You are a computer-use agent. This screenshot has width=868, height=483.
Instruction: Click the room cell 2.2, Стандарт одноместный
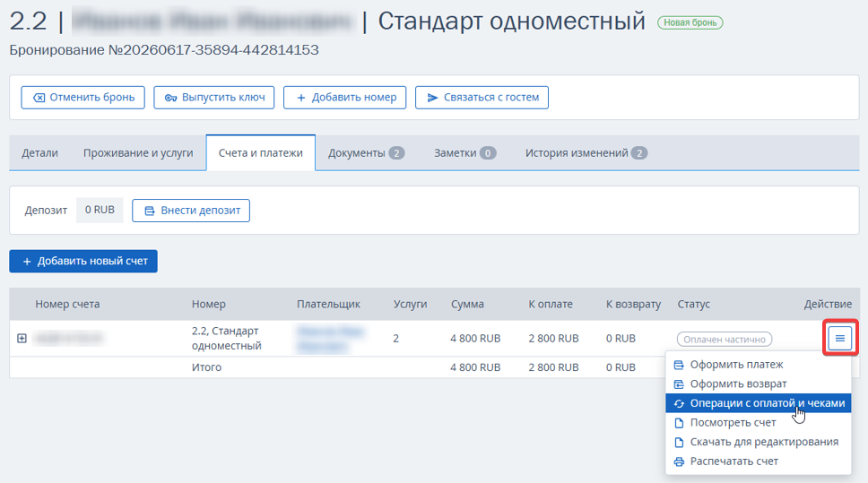226,338
